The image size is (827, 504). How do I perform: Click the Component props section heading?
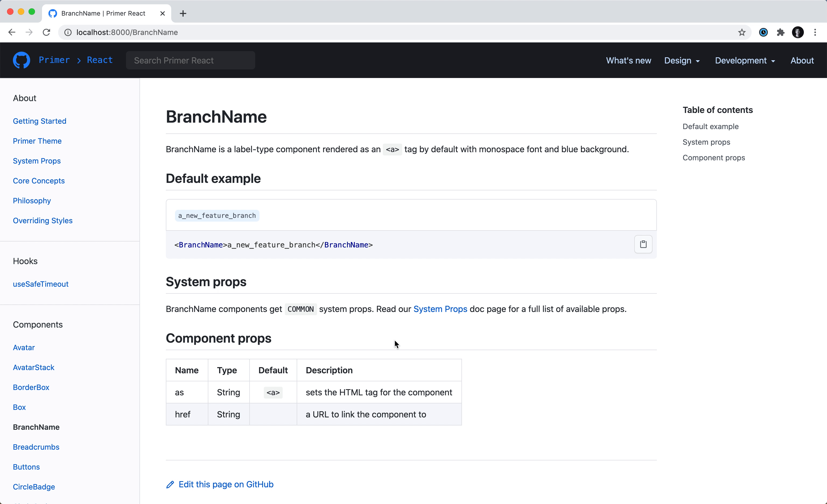point(219,338)
